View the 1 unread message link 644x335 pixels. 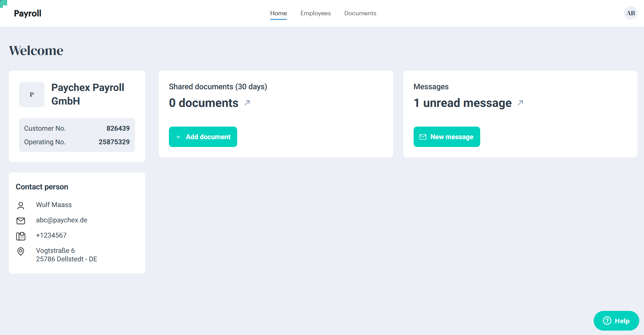(x=463, y=103)
